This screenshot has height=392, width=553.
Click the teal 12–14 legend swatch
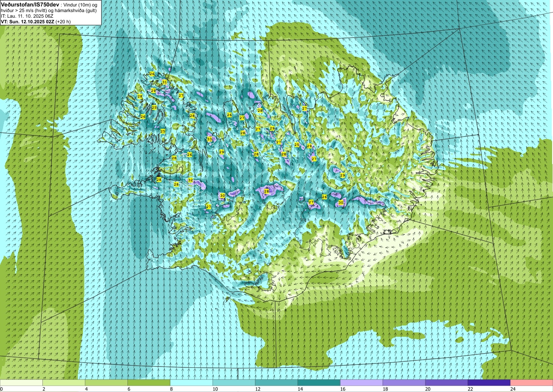pos(276,383)
